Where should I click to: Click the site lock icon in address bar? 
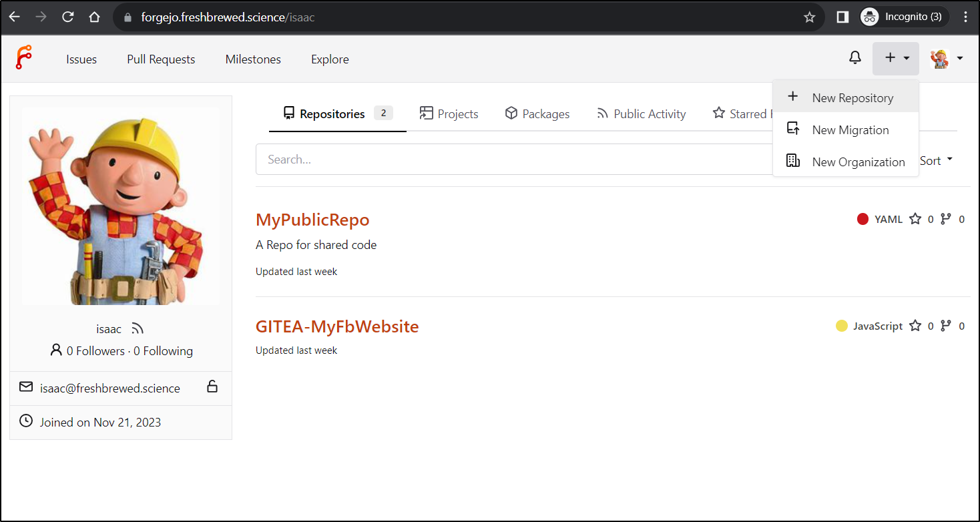(128, 17)
